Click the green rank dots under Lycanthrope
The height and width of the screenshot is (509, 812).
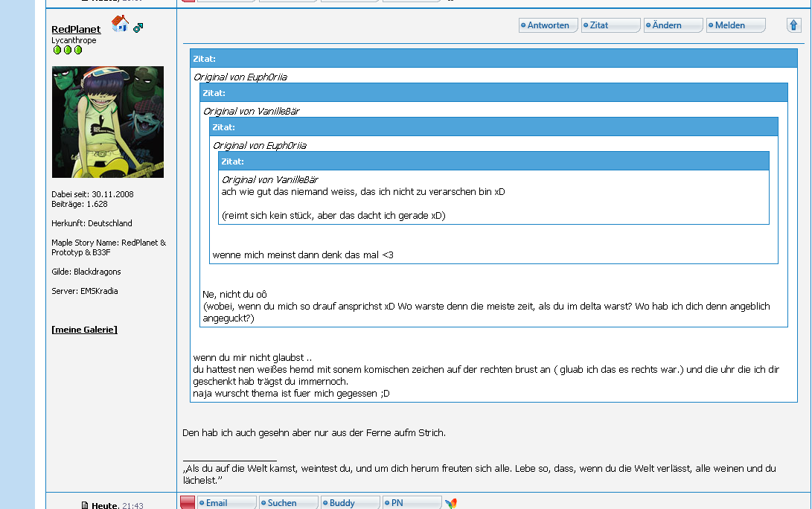click(x=68, y=50)
